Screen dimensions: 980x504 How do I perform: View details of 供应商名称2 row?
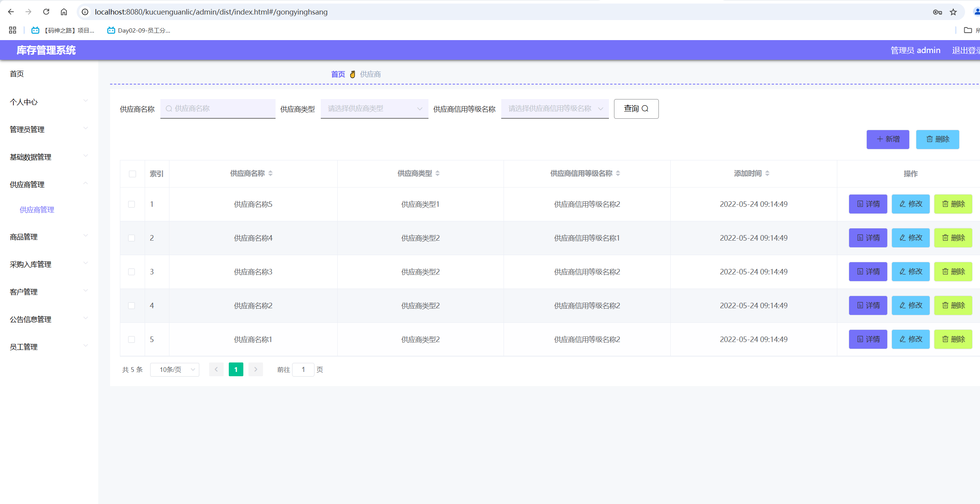(x=868, y=305)
